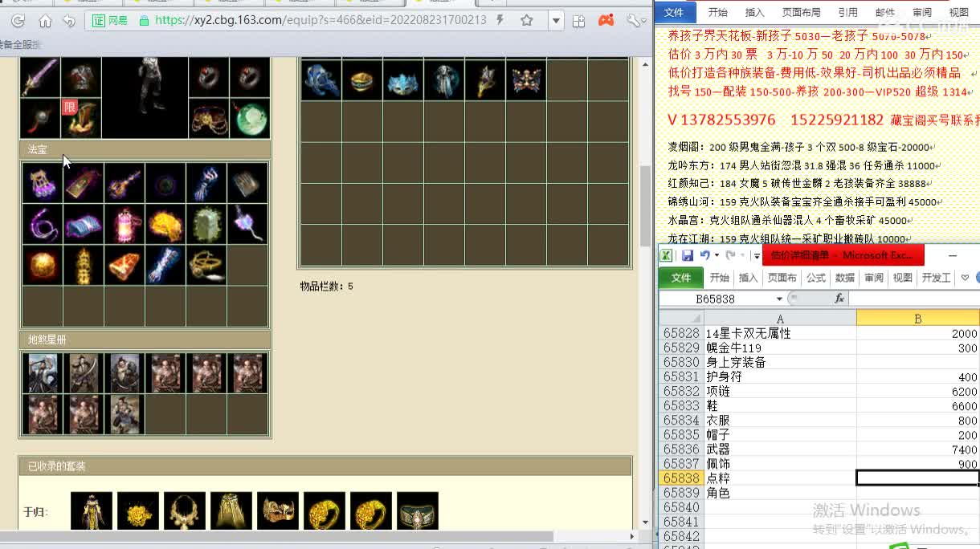Open the Word 文件 tab
Screen dimensions: 980x549
click(673, 12)
